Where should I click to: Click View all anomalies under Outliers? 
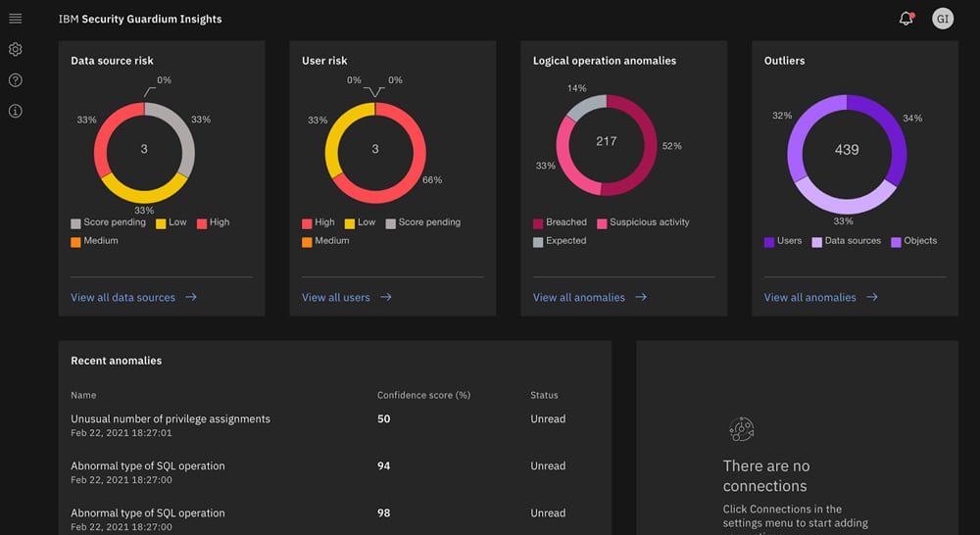point(809,297)
